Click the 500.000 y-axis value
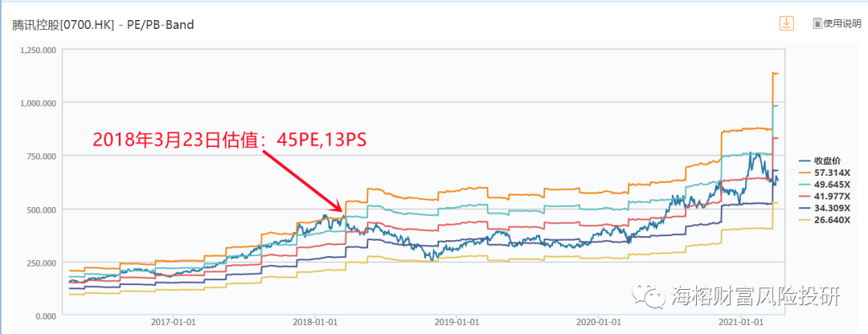Screen dimensions: 868x334 pyautogui.click(x=42, y=210)
